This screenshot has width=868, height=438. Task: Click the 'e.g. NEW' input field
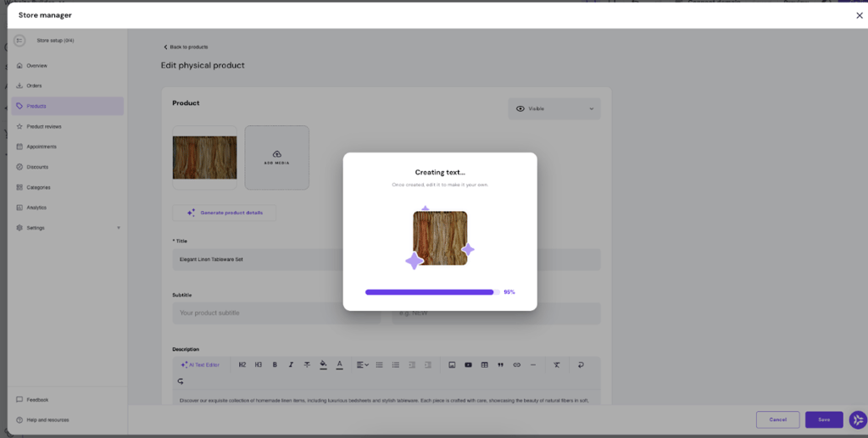(496, 313)
